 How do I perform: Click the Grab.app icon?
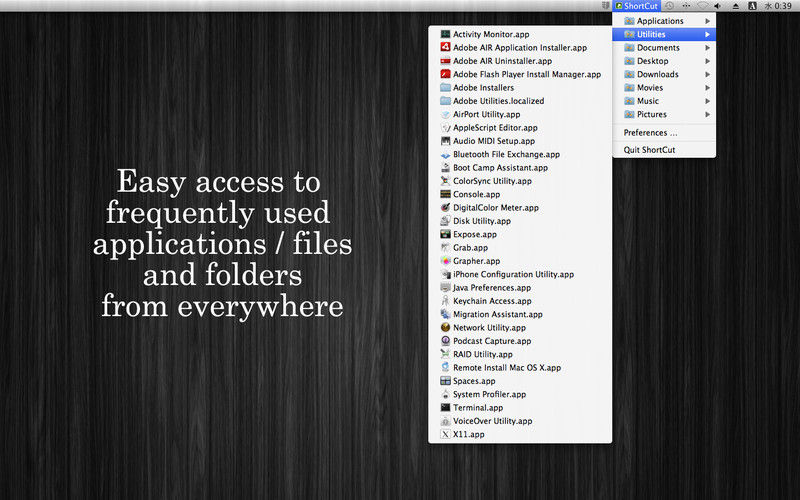[445, 247]
